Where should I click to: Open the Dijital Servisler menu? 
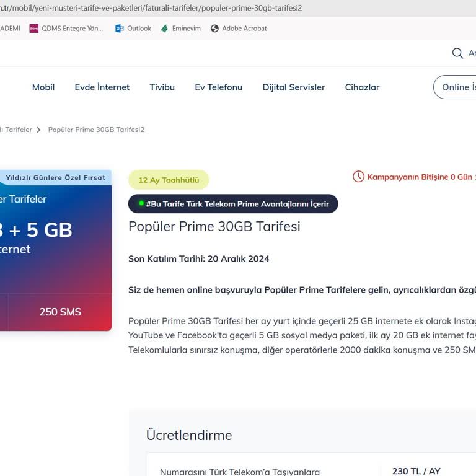pyautogui.click(x=294, y=87)
